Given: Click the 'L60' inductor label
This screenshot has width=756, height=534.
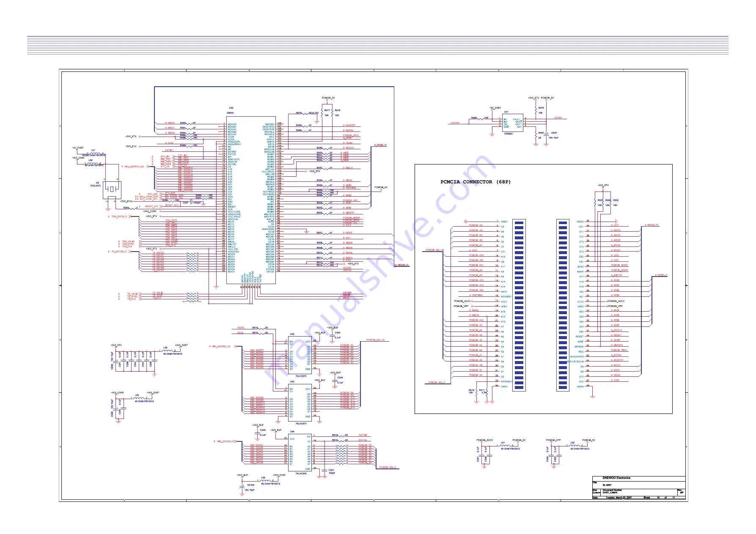Looking at the screenshot, I should coord(137,395).
